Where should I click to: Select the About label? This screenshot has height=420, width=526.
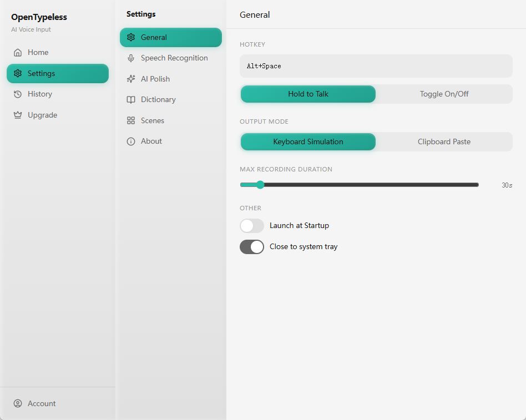click(x=151, y=141)
